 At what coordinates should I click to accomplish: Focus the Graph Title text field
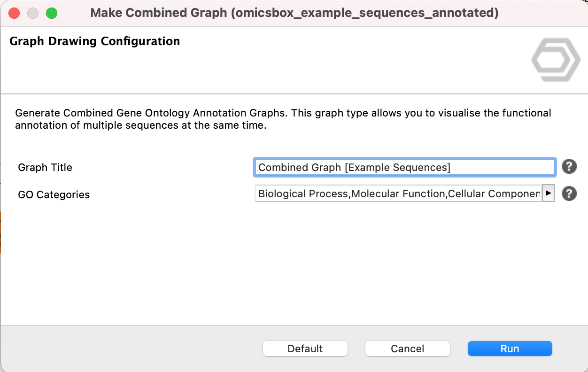404,167
